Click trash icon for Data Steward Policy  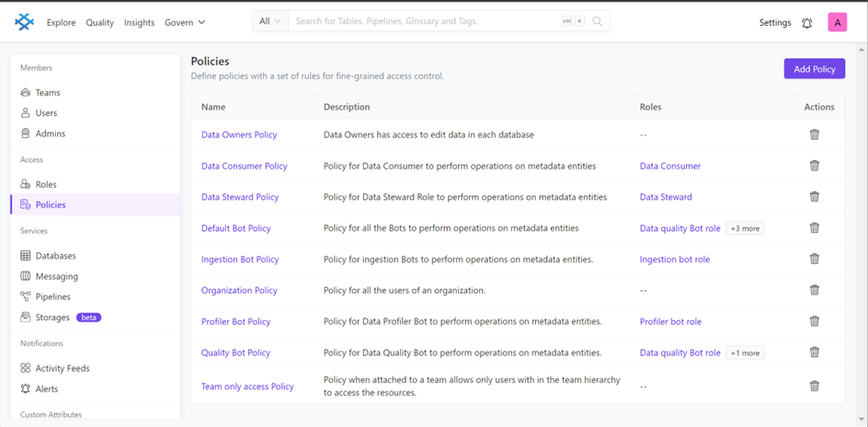pos(814,197)
